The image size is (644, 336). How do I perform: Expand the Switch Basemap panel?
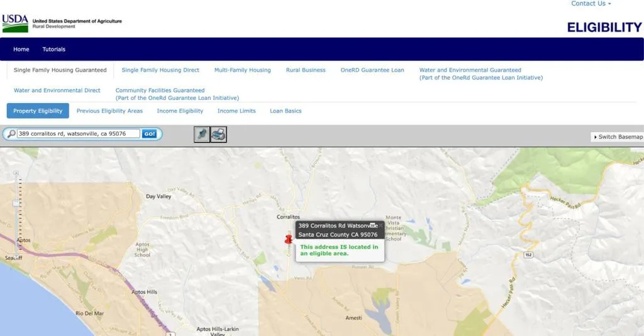618,137
